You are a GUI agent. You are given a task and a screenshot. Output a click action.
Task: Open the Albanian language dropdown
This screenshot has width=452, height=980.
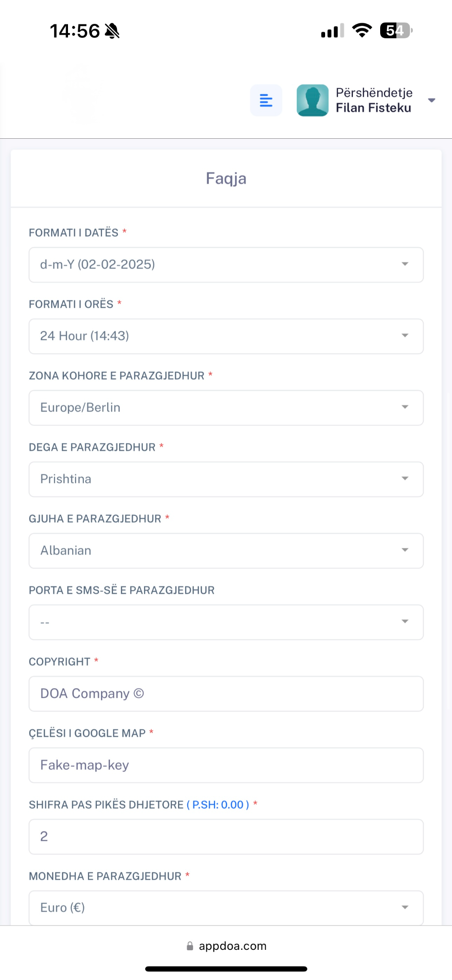tap(226, 551)
